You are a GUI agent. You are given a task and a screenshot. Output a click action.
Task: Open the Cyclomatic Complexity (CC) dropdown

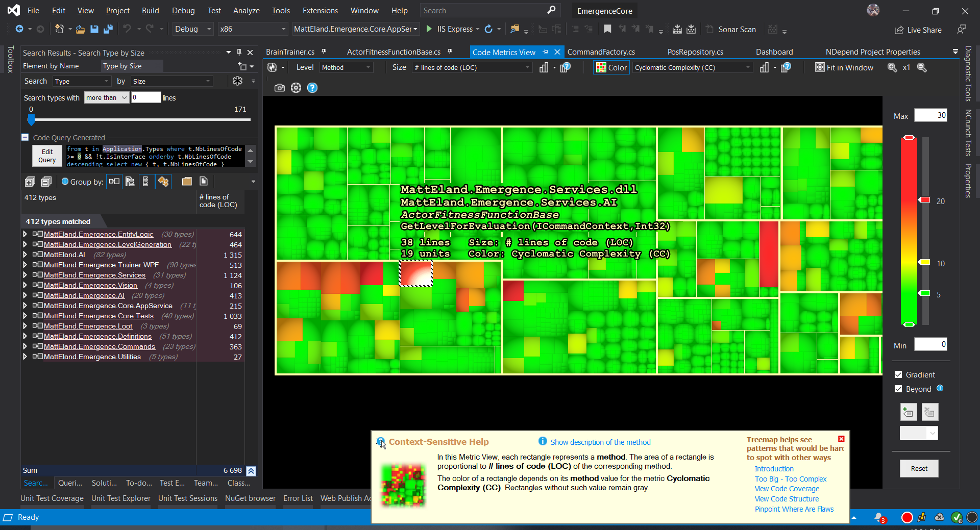tap(692, 67)
